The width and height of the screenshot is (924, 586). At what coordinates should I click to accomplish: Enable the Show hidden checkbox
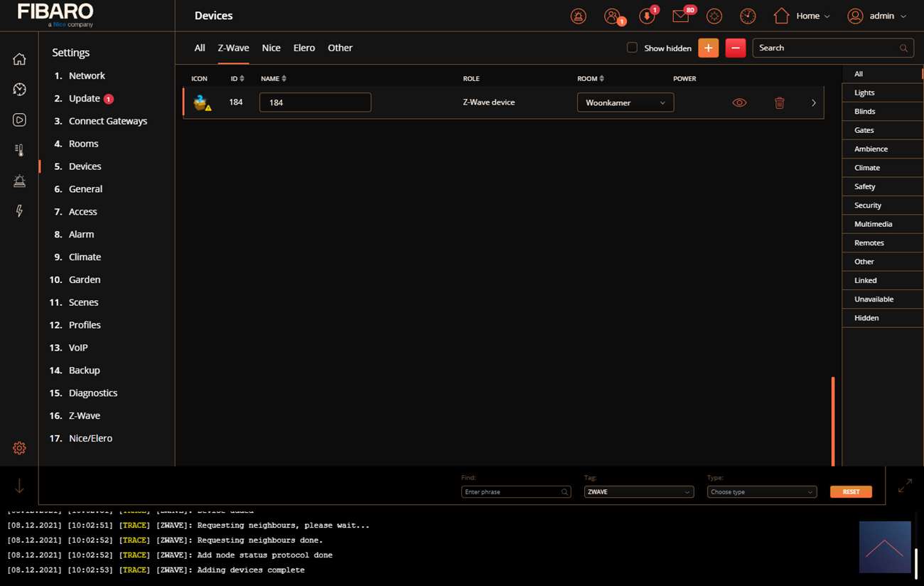(x=632, y=48)
